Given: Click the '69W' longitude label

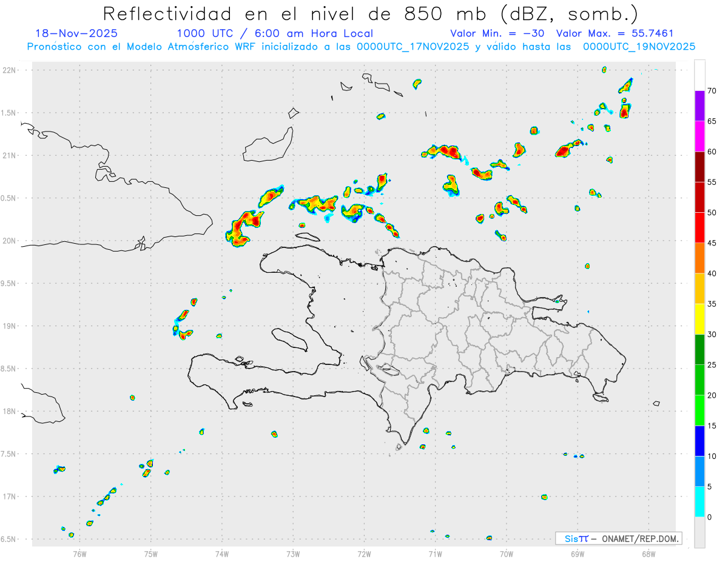Looking at the screenshot, I should (578, 554).
